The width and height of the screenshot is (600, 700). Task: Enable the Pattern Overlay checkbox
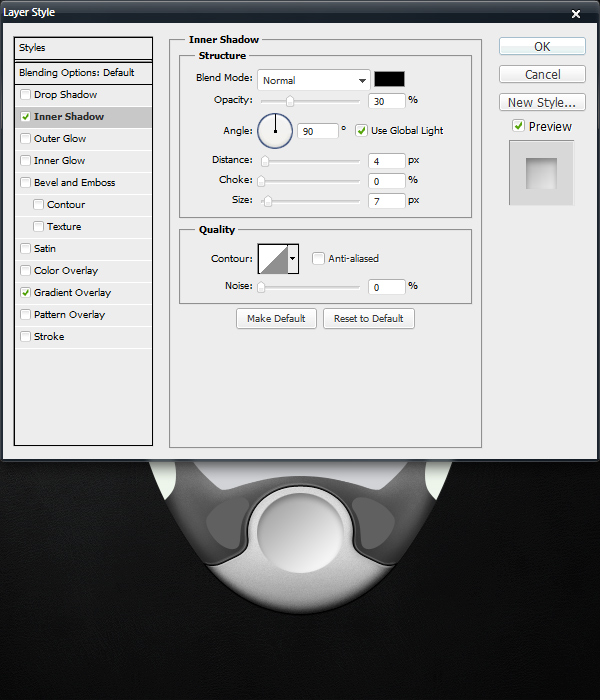point(25,314)
